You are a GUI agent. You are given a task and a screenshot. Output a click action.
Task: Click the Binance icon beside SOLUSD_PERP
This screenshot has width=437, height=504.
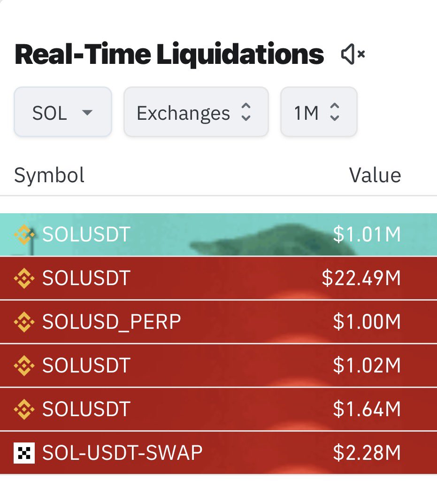pyautogui.click(x=24, y=322)
